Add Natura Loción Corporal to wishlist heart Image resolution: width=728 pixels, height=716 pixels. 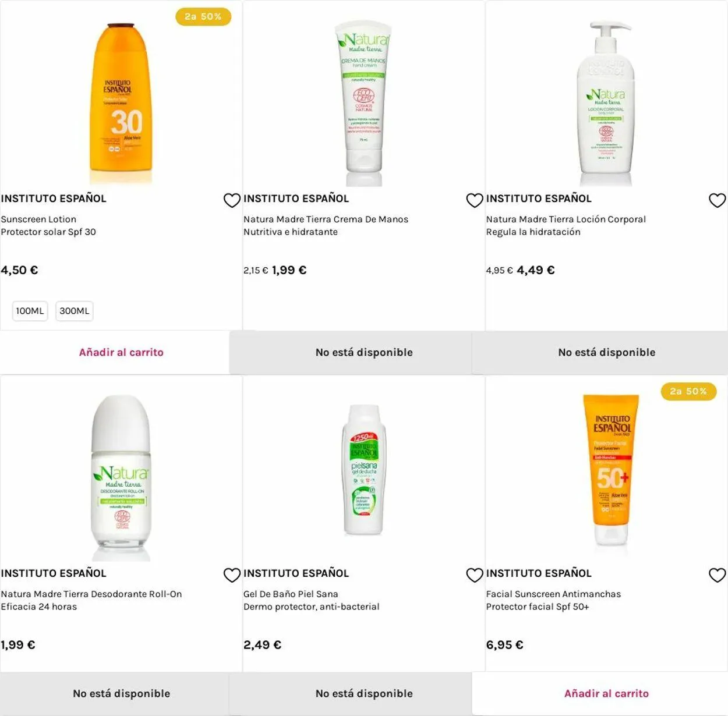click(x=717, y=200)
